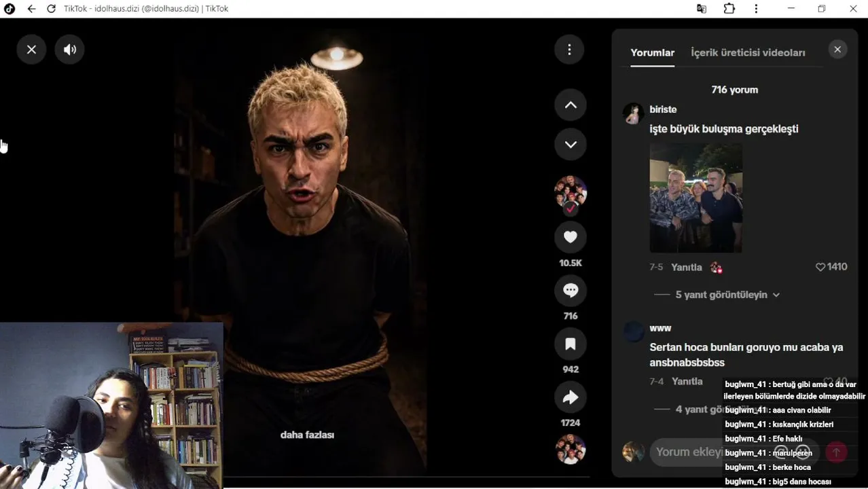Open the three-dot more options menu on the video
The height and width of the screenshot is (489, 868).
tap(570, 50)
